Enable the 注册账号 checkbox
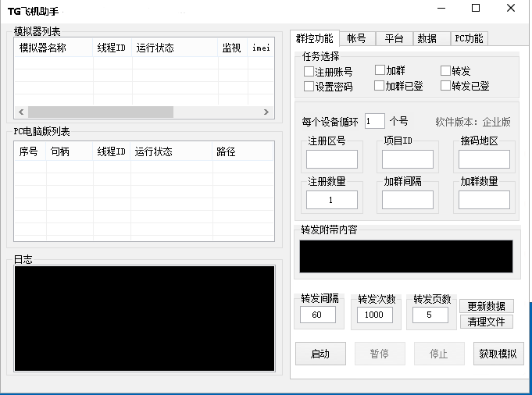Image resolution: width=532 pixels, height=395 pixels. [x=309, y=72]
